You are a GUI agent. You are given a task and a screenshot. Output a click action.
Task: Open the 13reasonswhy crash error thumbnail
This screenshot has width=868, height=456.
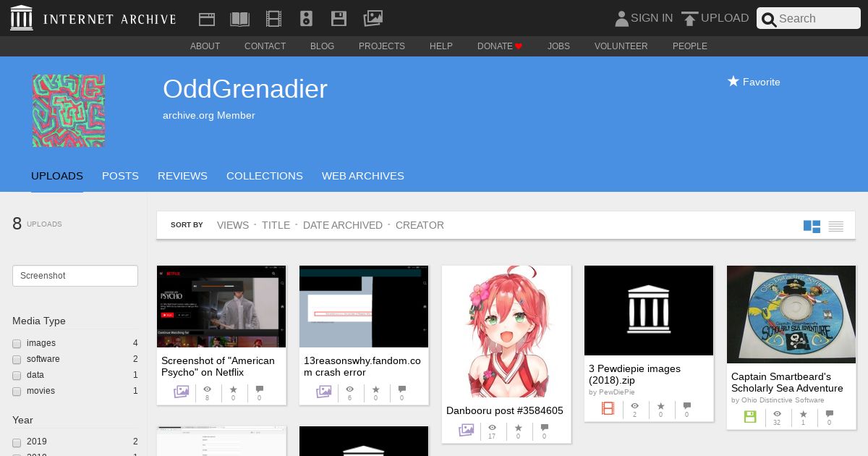364,306
